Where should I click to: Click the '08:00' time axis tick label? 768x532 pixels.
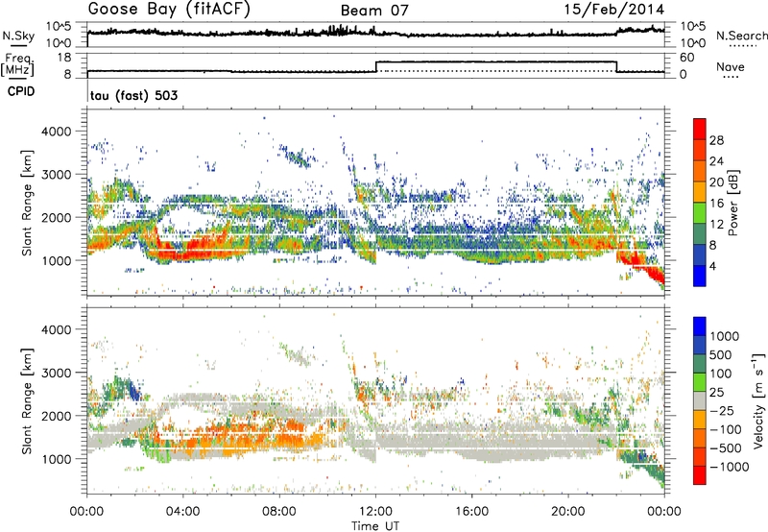[x=279, y=512]
